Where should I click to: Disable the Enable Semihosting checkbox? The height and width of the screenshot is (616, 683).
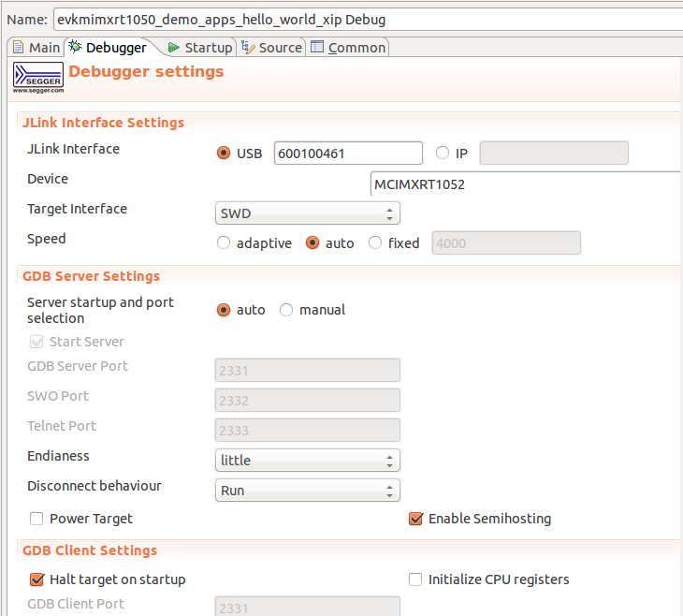click(415, 519)
